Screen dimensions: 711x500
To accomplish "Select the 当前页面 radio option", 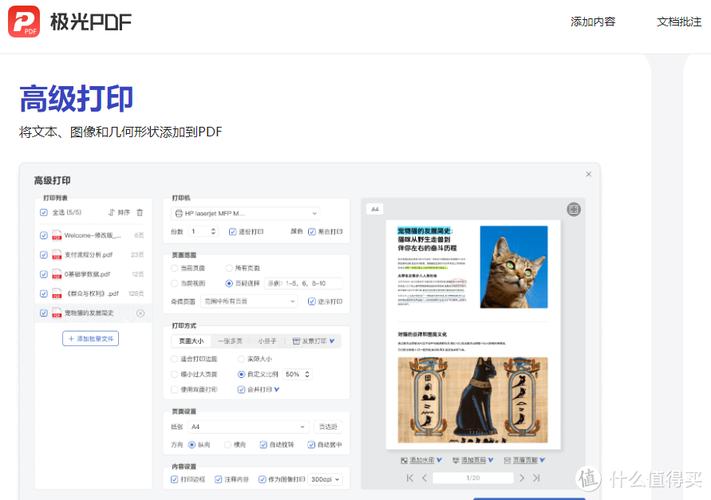I will pyautogui.click(x=174, y=268).
